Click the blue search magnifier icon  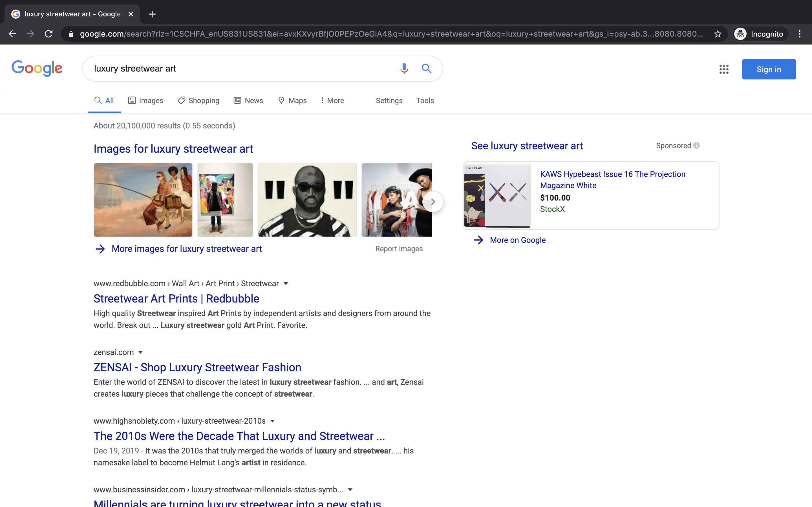point(426,69)
